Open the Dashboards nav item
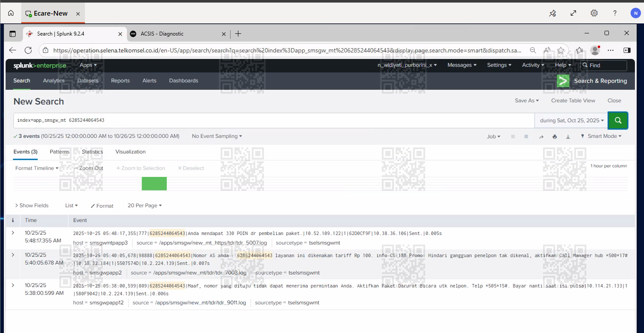The height and width of the screenshot is (333, 644). [x=184, y=81]
